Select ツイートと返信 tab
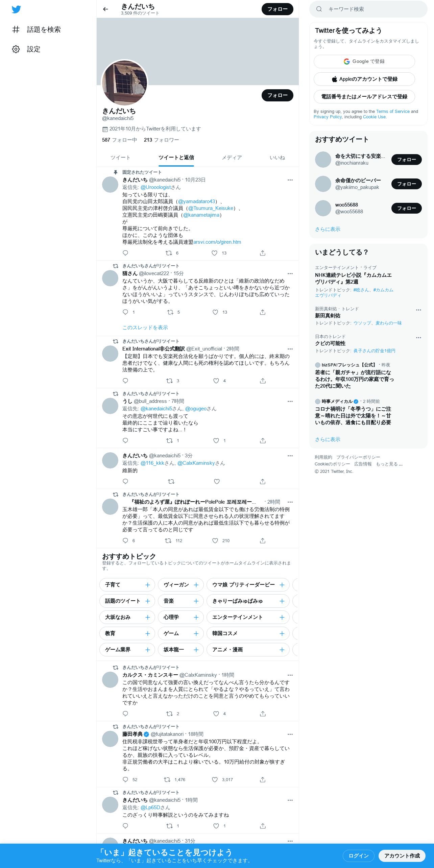The height and width of the screenshot is (868, 434). tap(176, 158)
